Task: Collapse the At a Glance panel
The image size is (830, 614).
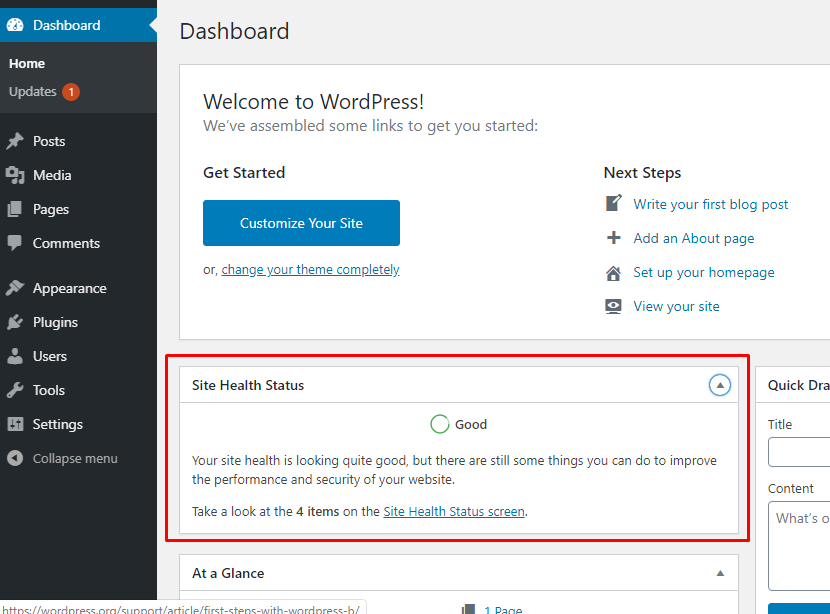Action: pyautogui.click(x=720, y=573)
